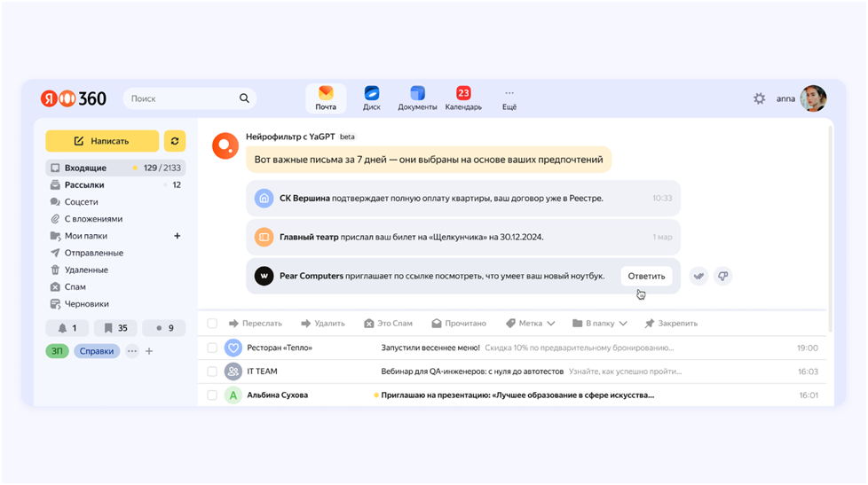The height and width of the screenshot is (485, 868).
Task: Open the Отправленные folder
Action: [115, 253]
